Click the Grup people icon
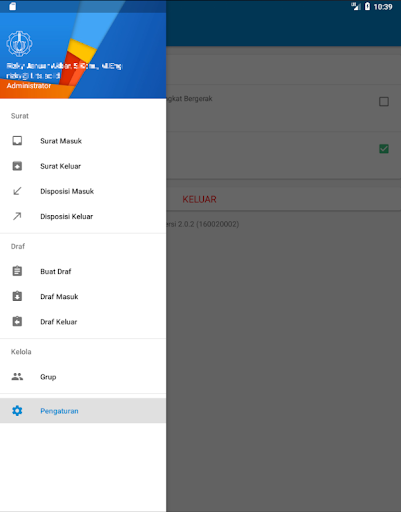 [x=17, y=377]
